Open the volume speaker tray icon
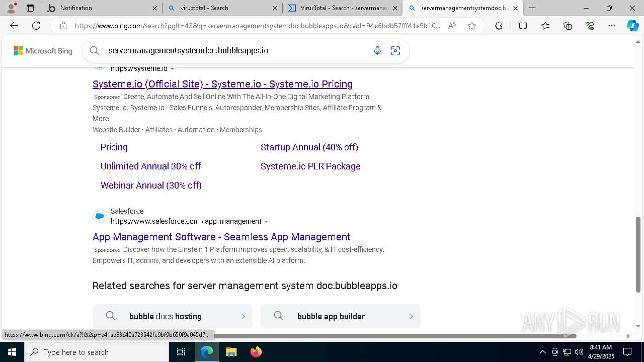 [579, 352]
